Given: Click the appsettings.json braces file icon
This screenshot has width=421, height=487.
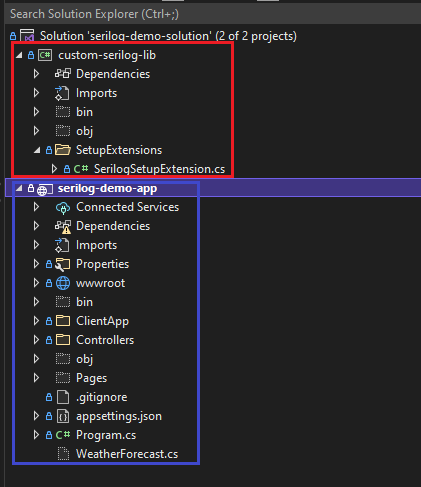Looking at the screenshot, I should pyautogui.click(x=63, y=416).
